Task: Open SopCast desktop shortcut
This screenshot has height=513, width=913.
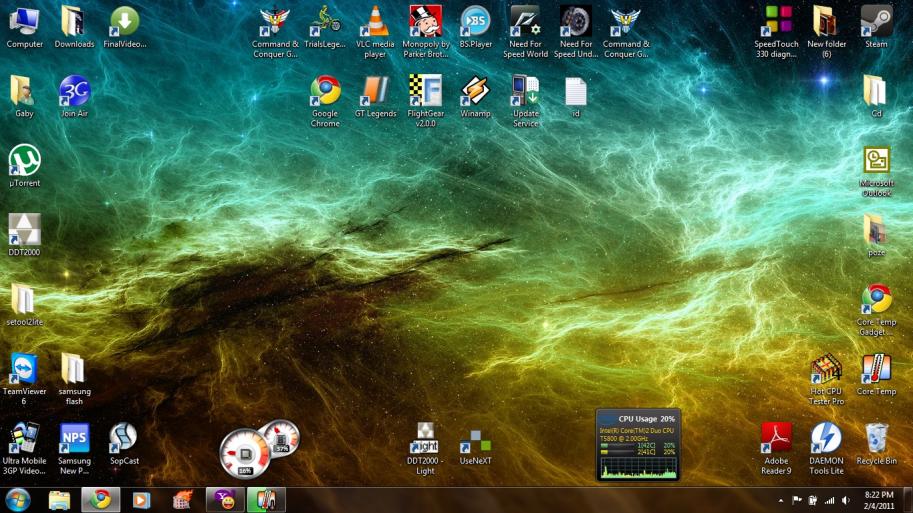Action: [x=124, y=440]
